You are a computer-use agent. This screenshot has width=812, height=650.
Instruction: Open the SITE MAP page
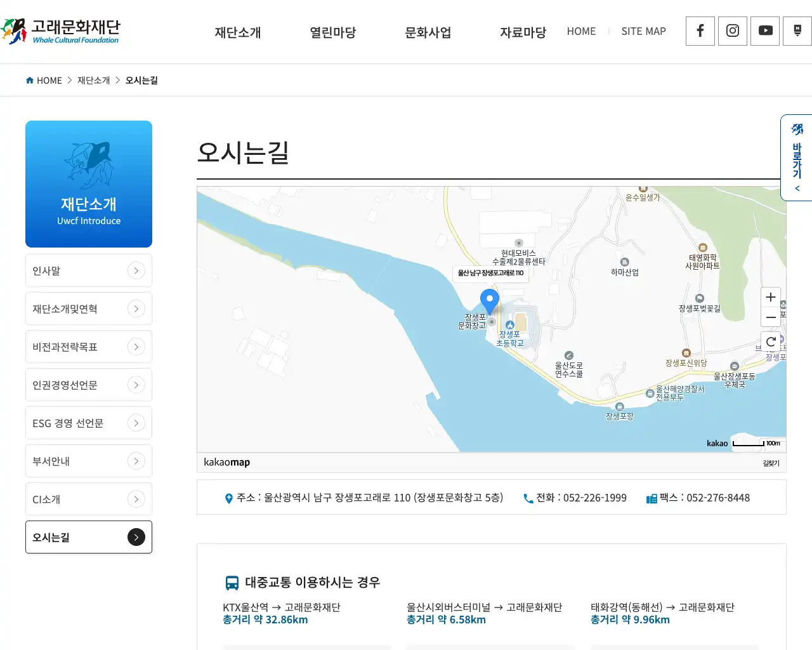click(643, 31)
